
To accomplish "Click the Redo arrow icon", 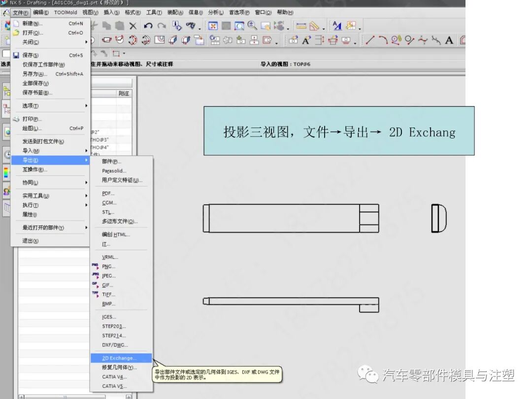I will pos(161,26).
